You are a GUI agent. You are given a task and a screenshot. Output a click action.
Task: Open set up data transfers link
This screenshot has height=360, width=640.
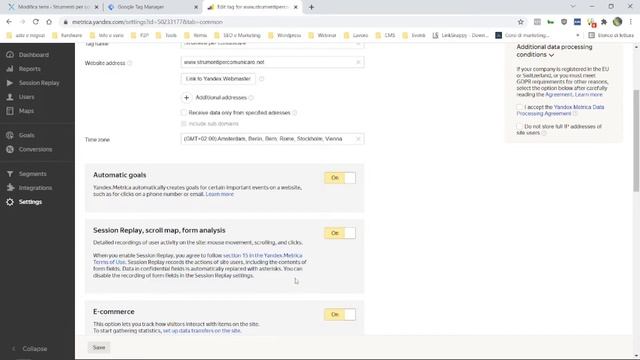pos(202,331)
